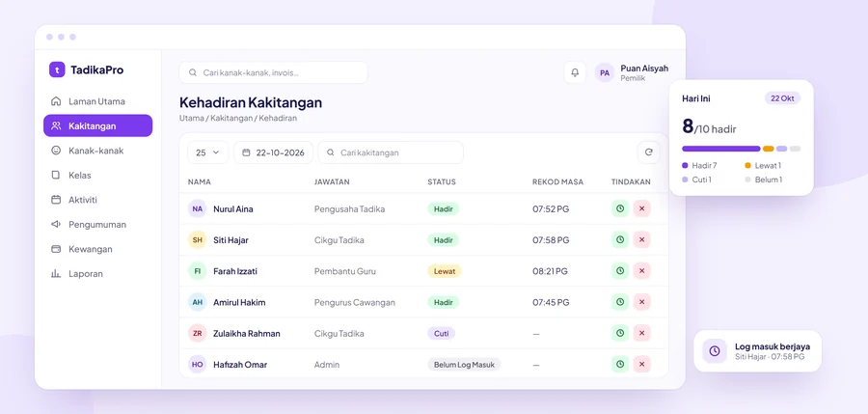Click Pembantu Guru job title cell
This screenshot has height=414, width=868.
point(345,271)
